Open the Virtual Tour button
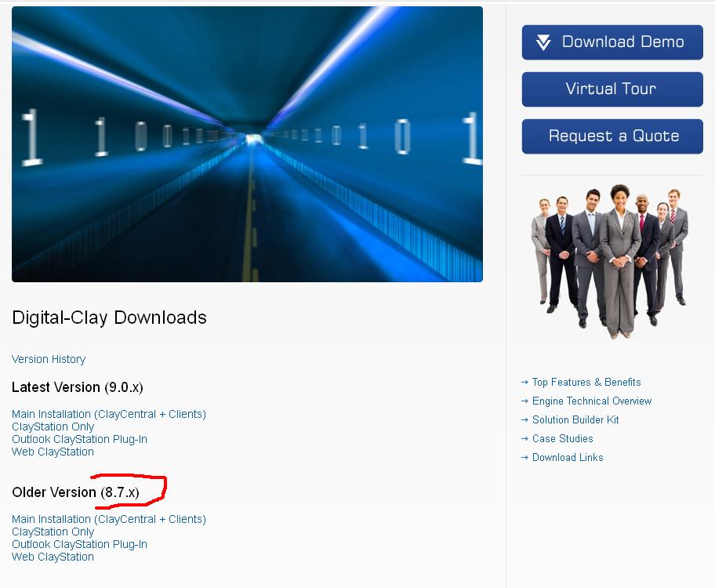The height and width of the screenshot is (588, 715). coord(612,89)
